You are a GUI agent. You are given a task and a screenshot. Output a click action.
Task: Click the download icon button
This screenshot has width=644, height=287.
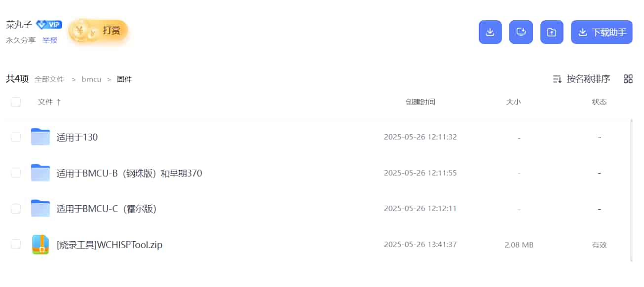(490, 32)
